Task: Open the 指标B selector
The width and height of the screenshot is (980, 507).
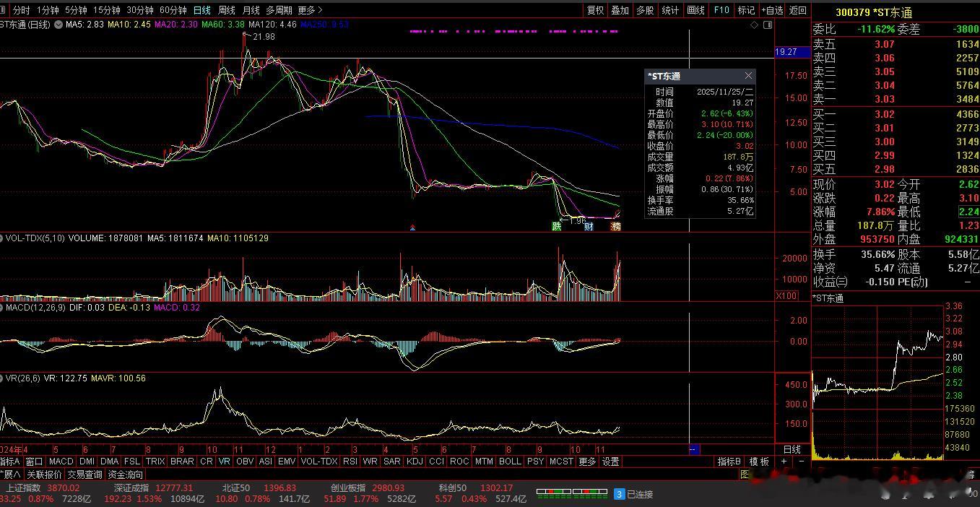Action: click(729, 461)
